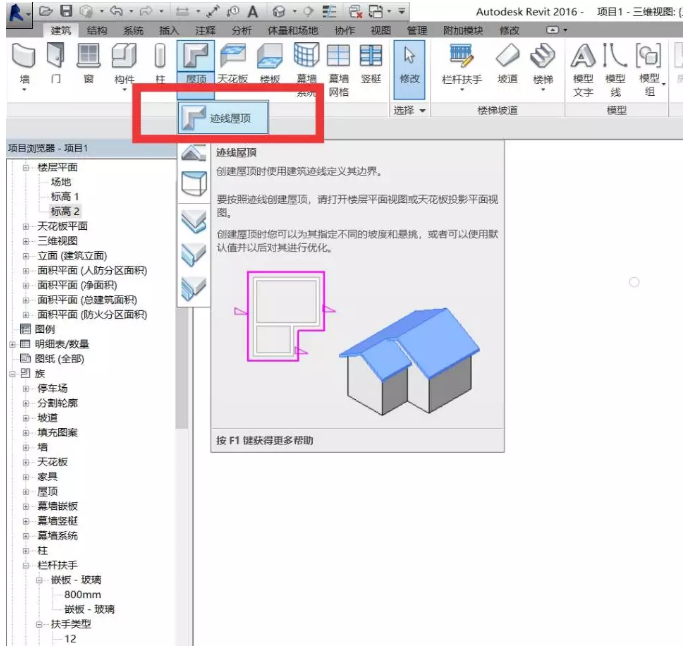This screenshot has width=695, height=650.
Task: Open the 墙 (Wall) dropdown arrow
Action: click(x=24, y=90)
